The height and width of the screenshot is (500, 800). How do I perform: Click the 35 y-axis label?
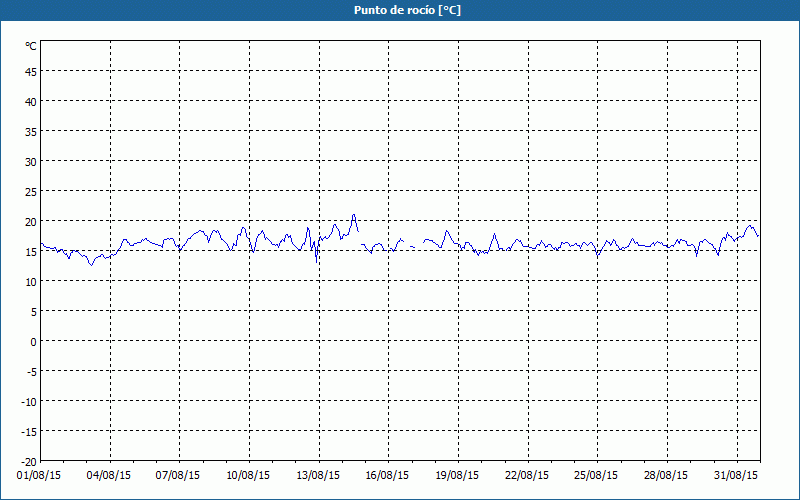click(x=31, y=132)
